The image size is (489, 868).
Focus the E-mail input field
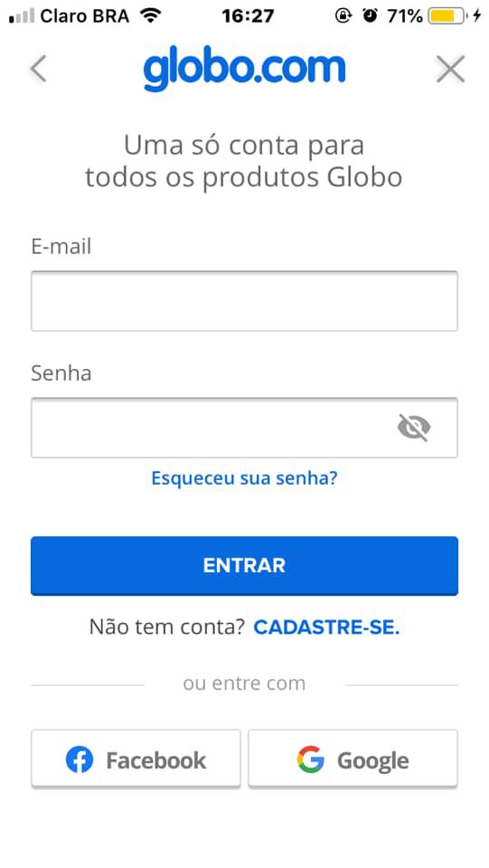[x=244, y=301]
